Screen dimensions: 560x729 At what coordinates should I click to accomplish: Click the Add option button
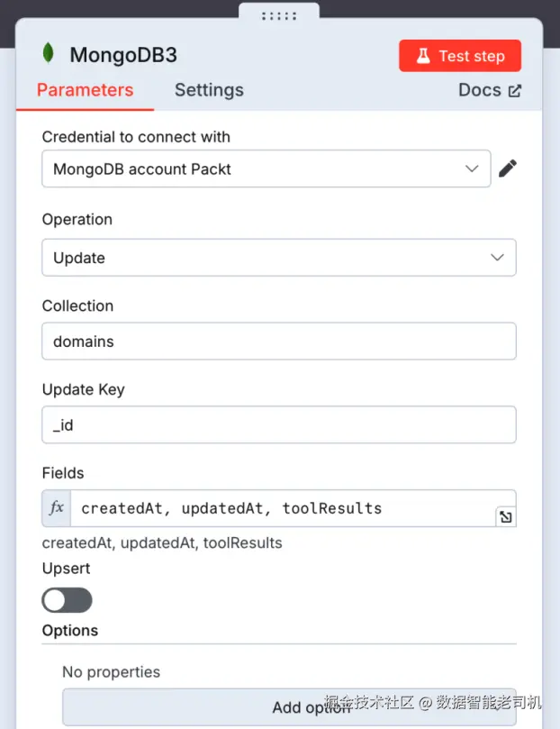click(289, 707)
